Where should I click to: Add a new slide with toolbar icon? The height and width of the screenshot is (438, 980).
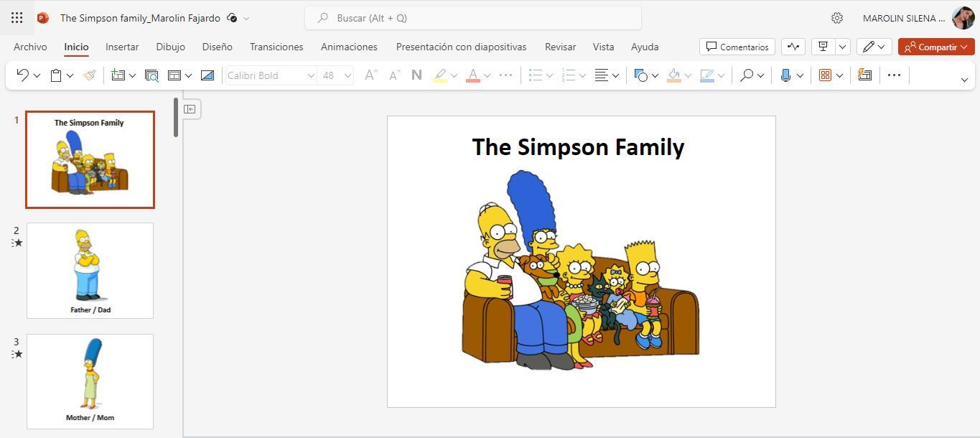118,75
